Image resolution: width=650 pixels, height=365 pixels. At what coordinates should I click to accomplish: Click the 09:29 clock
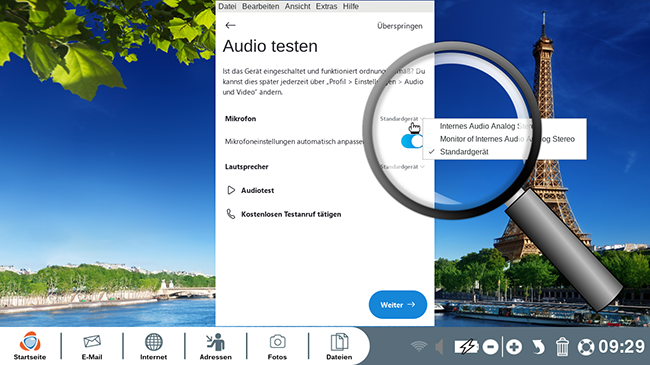(621, 347)
